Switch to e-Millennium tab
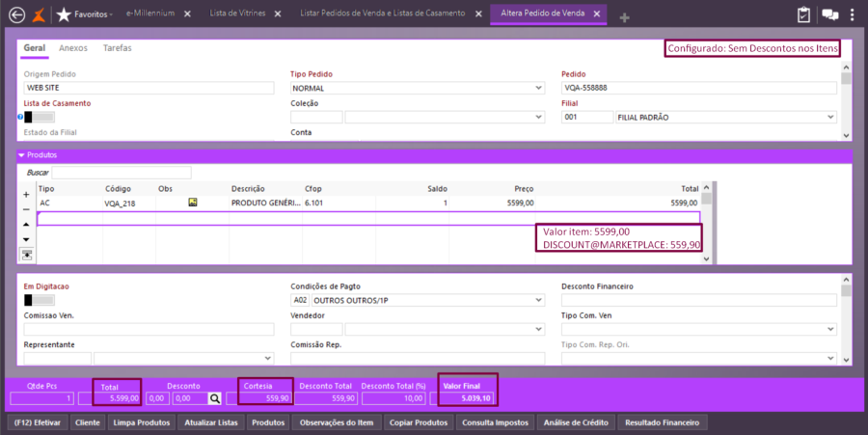The width and height of the screenshot is (868, 435). tap(150, 14)
